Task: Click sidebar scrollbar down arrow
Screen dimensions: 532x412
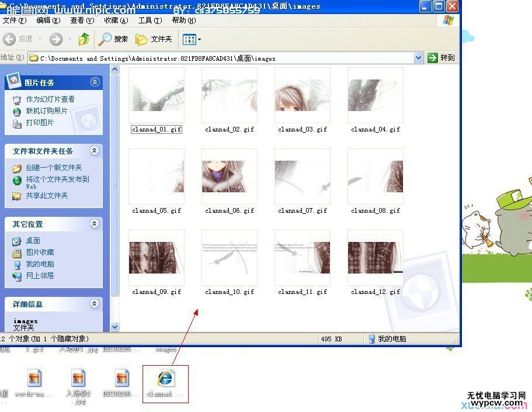Action: 114,327
